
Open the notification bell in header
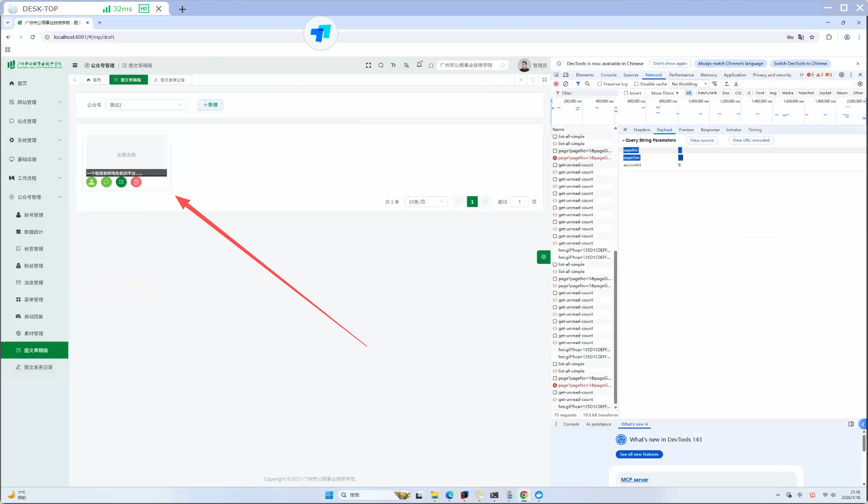tap(419, 65)
